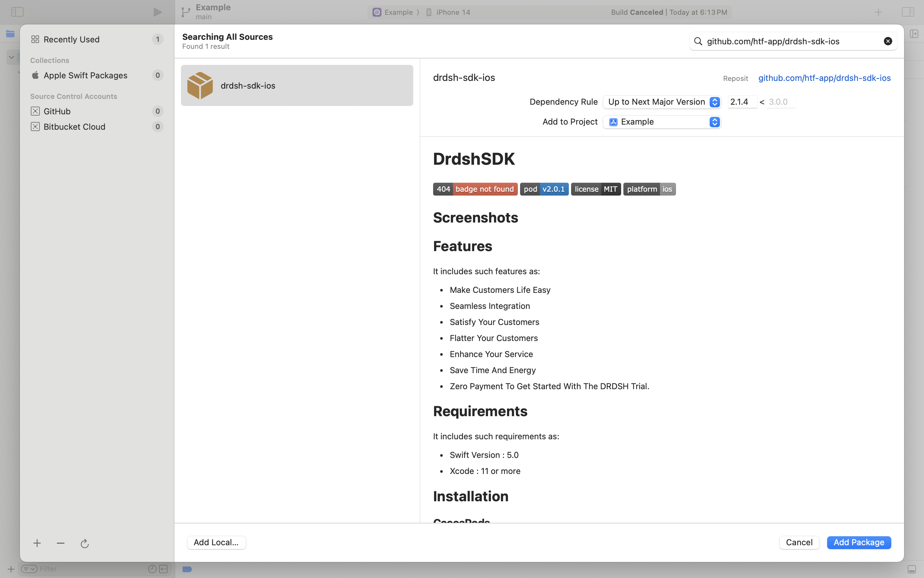
Task: Click the Run play button
Action: [x=157, y=12]
